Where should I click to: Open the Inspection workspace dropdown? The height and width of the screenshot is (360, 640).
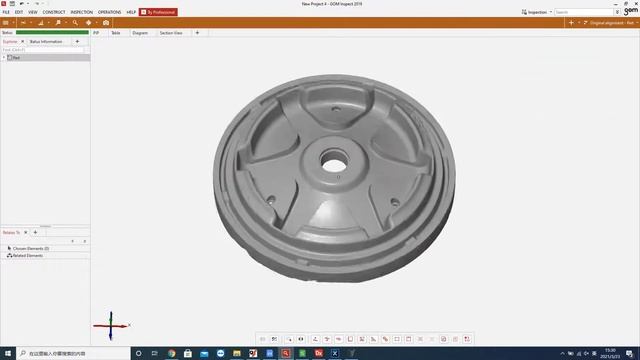[537, 12]
